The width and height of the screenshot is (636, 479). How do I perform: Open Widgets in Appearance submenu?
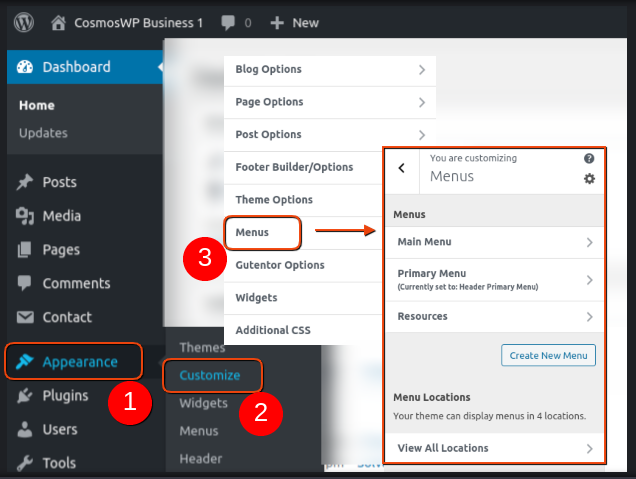coord(203,403)
